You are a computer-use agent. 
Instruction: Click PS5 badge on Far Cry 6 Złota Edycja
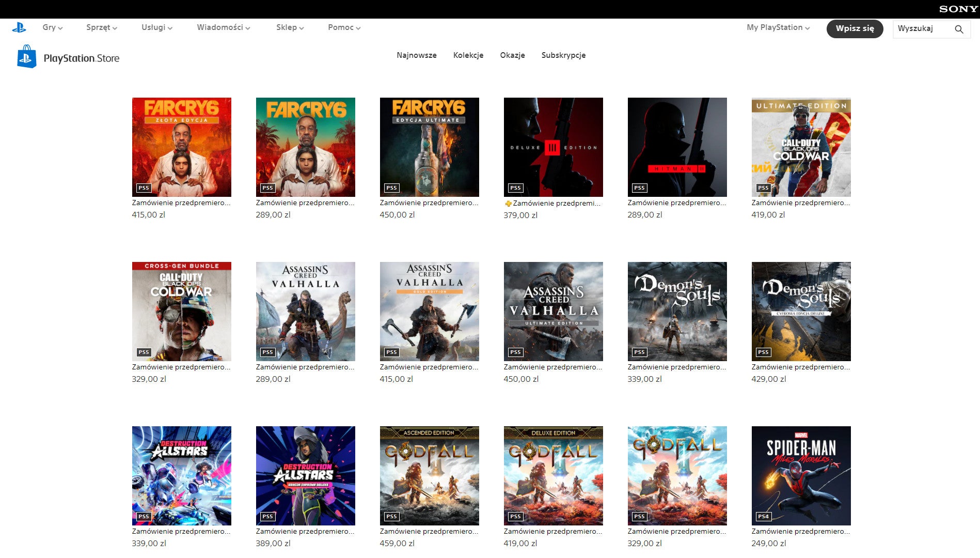click(x=144, y=188)
